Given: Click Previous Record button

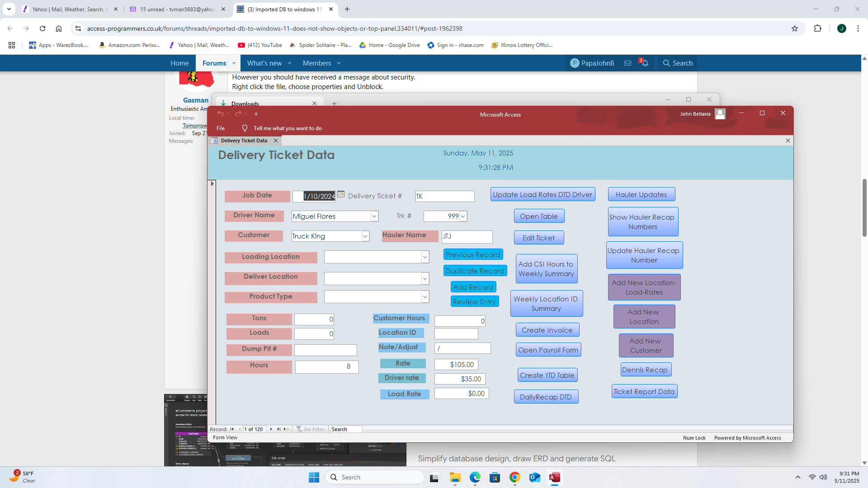Looking at the screenshot, I should coord(473,254).
